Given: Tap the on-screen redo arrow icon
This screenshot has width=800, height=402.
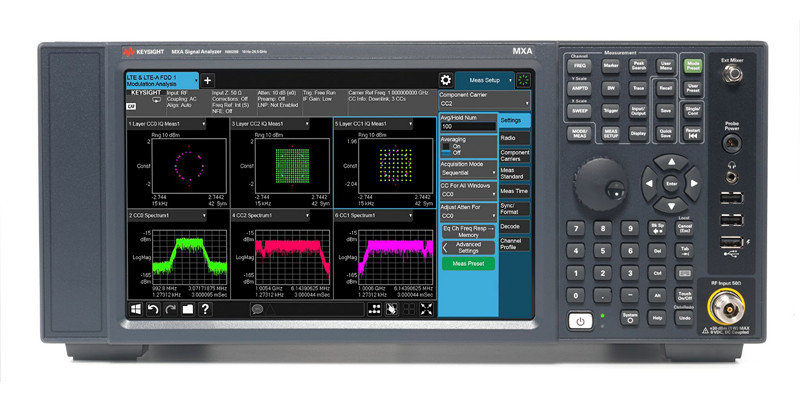Looking at the screenshot, I should pos(170,309).
